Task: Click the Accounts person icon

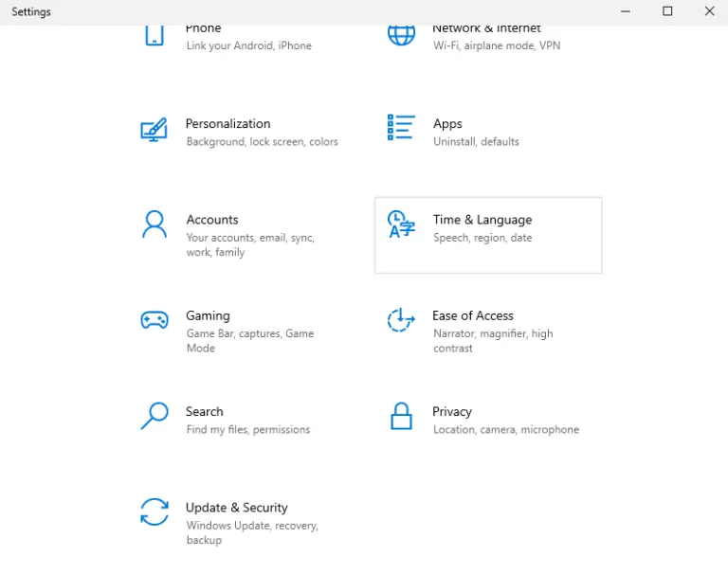Action: tap(155, 224)
